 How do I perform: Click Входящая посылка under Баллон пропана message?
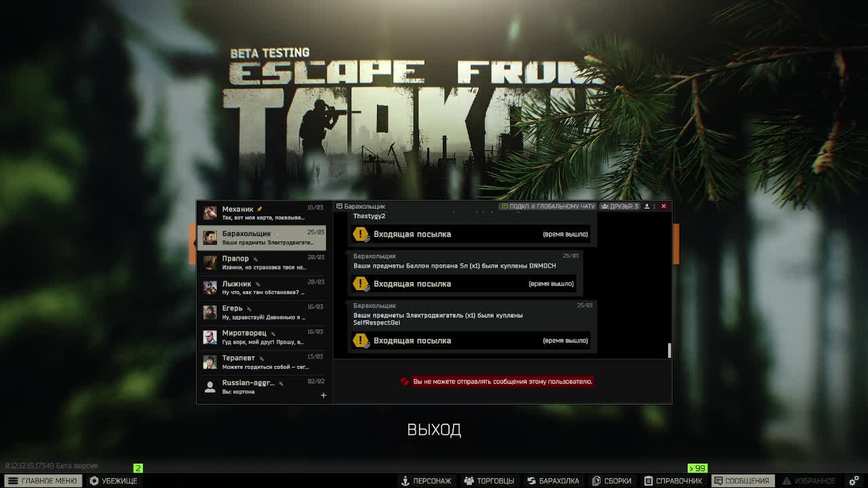coord(412,284)
